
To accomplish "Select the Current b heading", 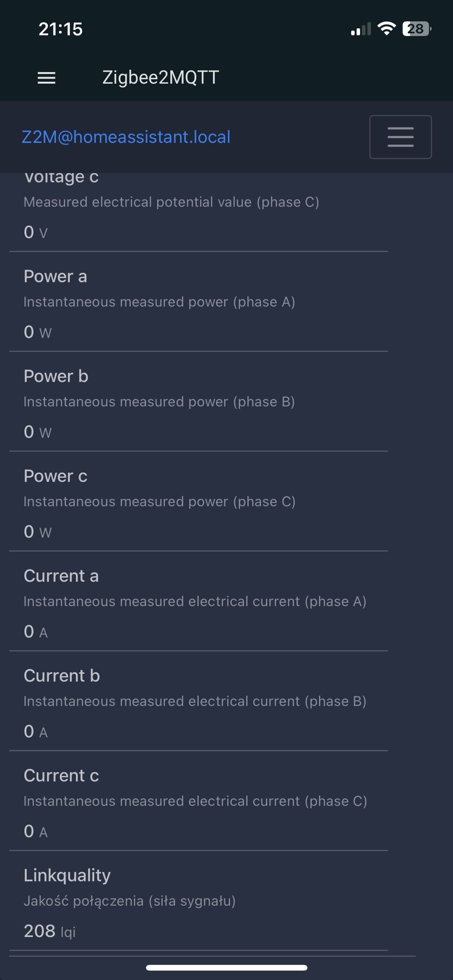I will coord(62,676).
